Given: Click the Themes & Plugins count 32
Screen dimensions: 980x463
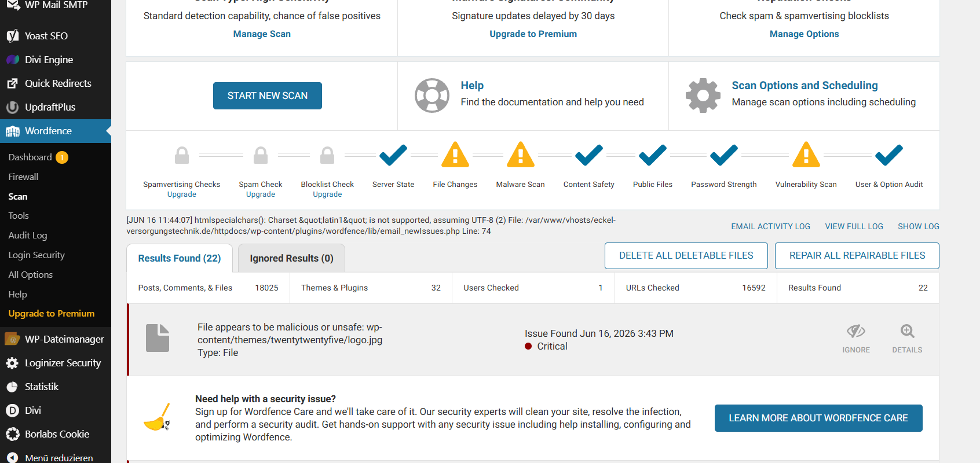Looking at the screenshot, I should tap(436, 288).
